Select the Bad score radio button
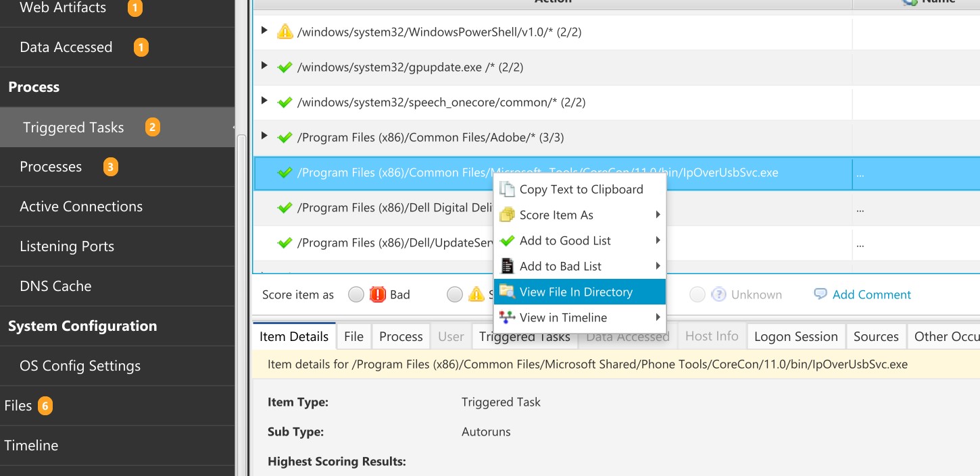 [x=356, y=294]
